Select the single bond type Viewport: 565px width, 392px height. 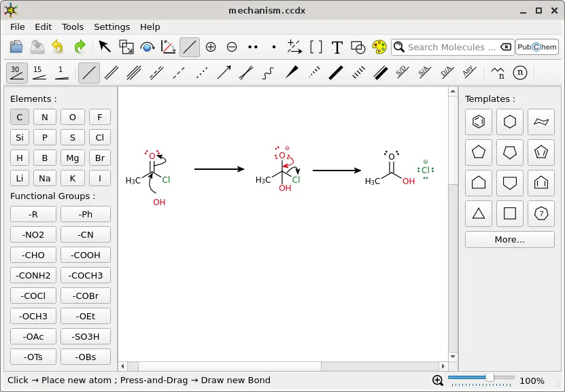click(x=89, y=73)
